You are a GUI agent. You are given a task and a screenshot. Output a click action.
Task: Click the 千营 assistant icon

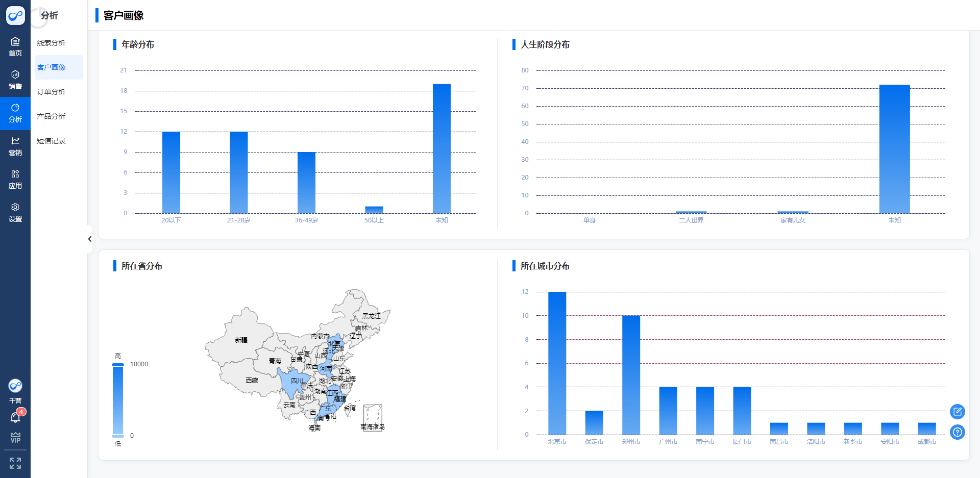(x=15, y=386)
